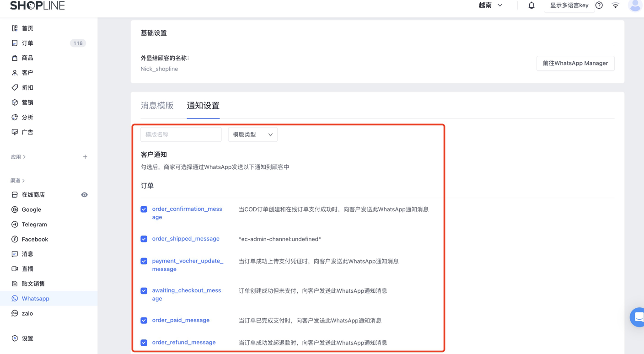The width and height of the screenshot is (644, 354).
Task: Click the 广告 presentation icon
Action: (15, 132)
